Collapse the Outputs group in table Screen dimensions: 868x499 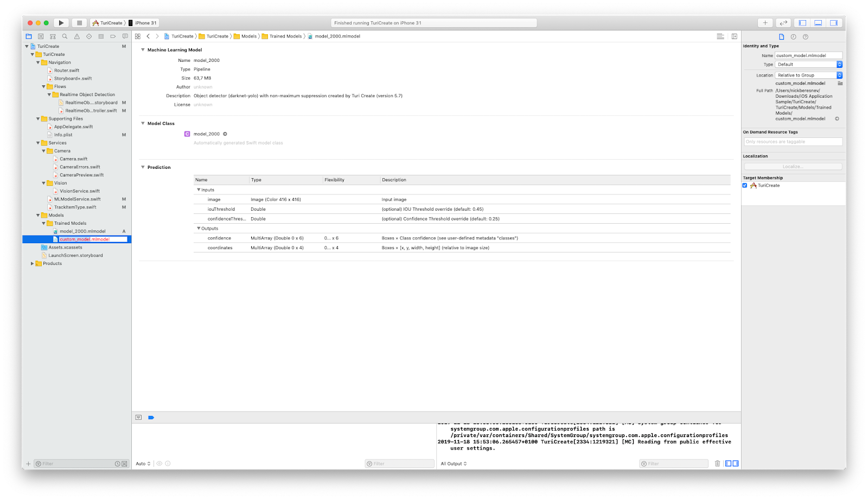tap(199, 229)
